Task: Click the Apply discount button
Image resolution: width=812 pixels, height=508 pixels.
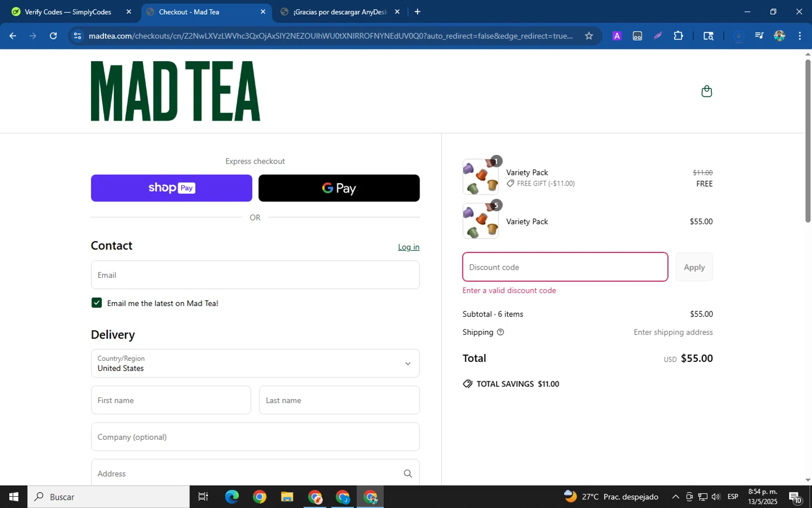Action: tap(694, 267)
